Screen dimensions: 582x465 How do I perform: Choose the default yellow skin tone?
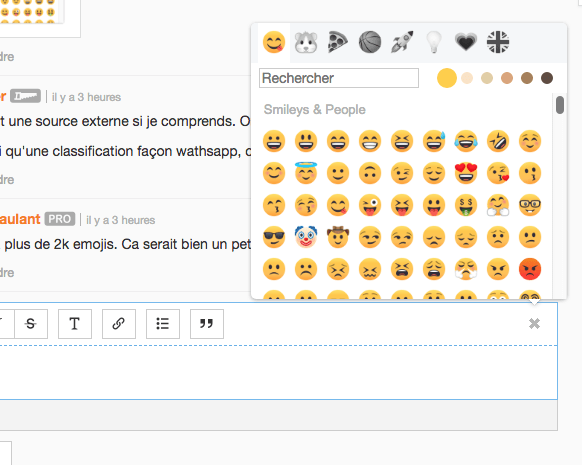(447, 78)
